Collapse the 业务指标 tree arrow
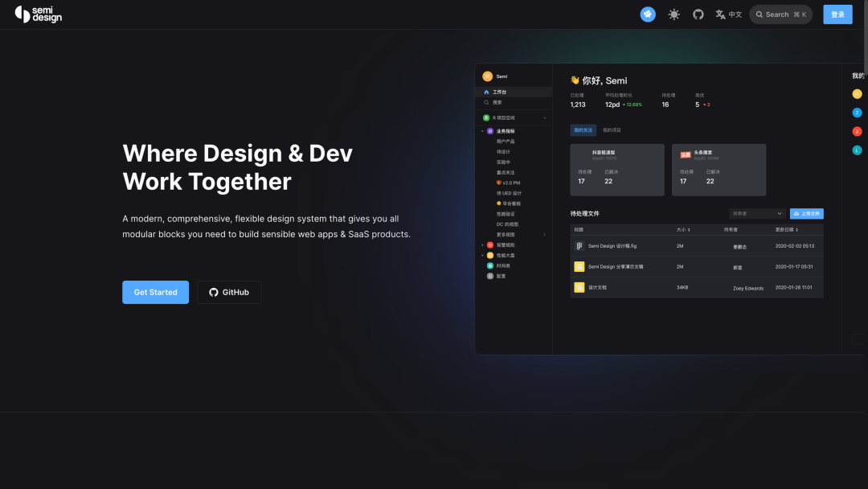The width and height of the screenshot is (868, 489). [482, 131]
